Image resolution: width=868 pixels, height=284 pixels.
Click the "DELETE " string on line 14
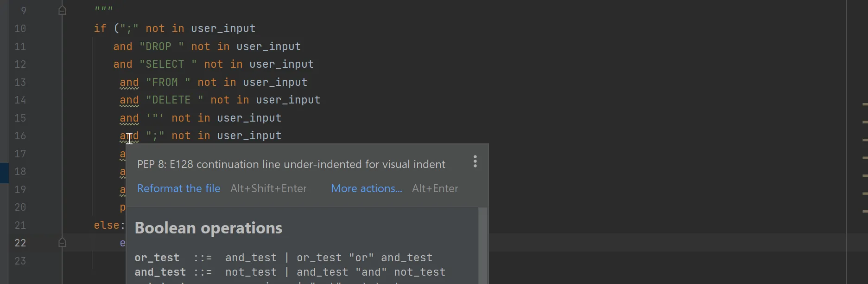pos(174,100)
